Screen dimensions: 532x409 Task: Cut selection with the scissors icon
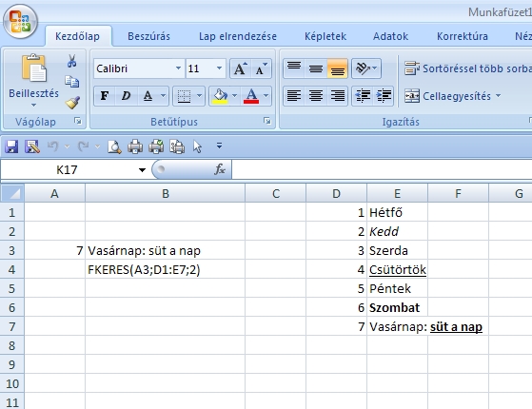(x=71, y=61)
